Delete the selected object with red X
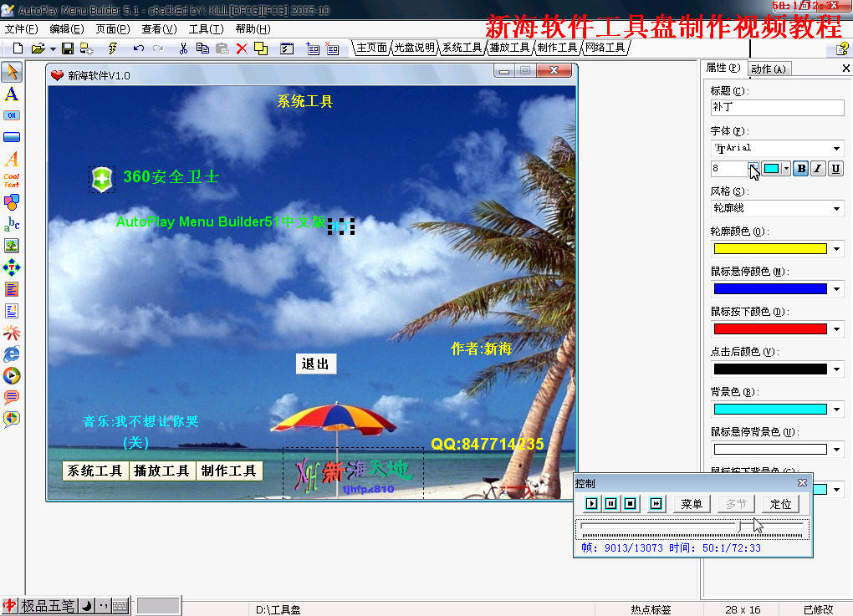The height and width of the screenshot is (616, 853). 242,48
